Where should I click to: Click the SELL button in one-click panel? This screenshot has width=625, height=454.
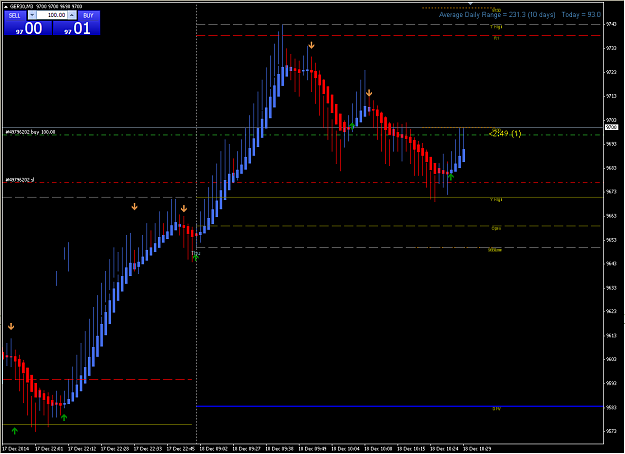coord(15,16)
